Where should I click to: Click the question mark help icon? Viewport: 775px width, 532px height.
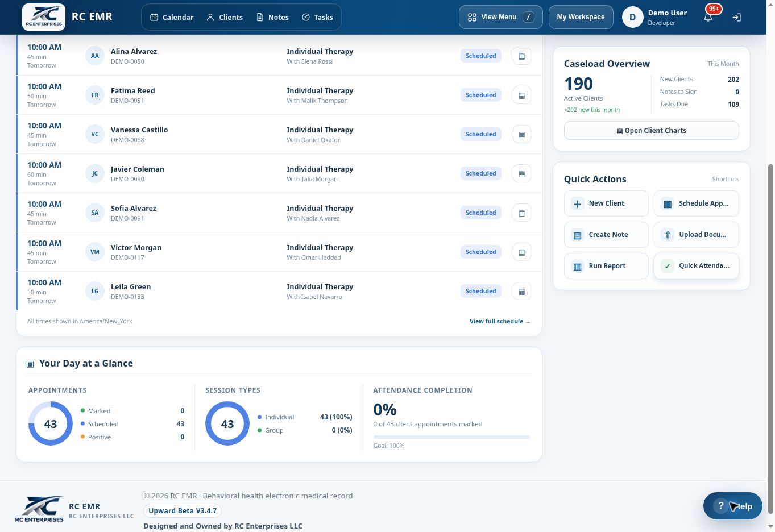[720, 506]
